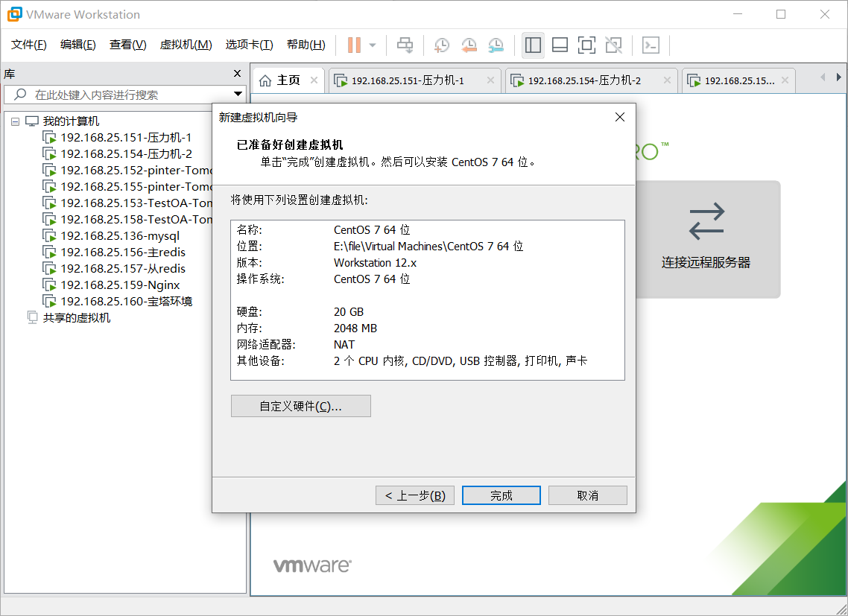Close the 192.168.25.154-压力机-2 tab

[667, 80]
